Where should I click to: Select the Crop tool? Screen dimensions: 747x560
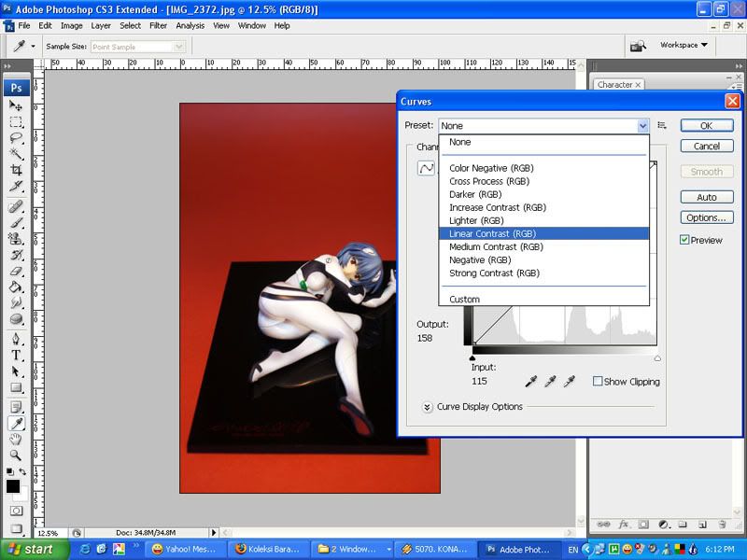pos(16,170)
